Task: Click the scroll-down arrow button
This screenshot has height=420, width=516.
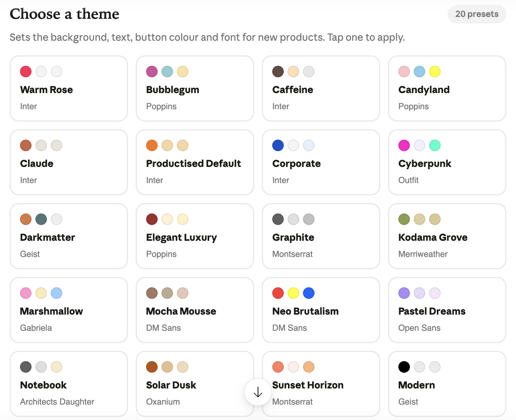Action: [x=258, y=392]
